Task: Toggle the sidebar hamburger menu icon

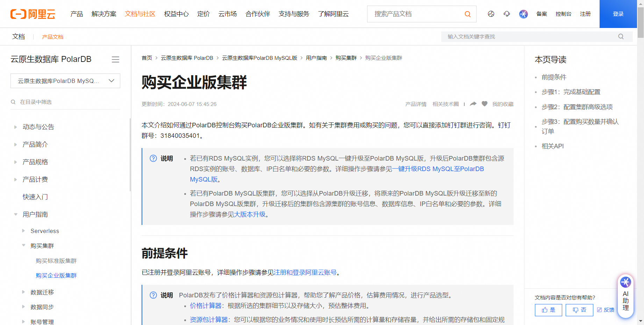Action: click(x=115, y=59)
